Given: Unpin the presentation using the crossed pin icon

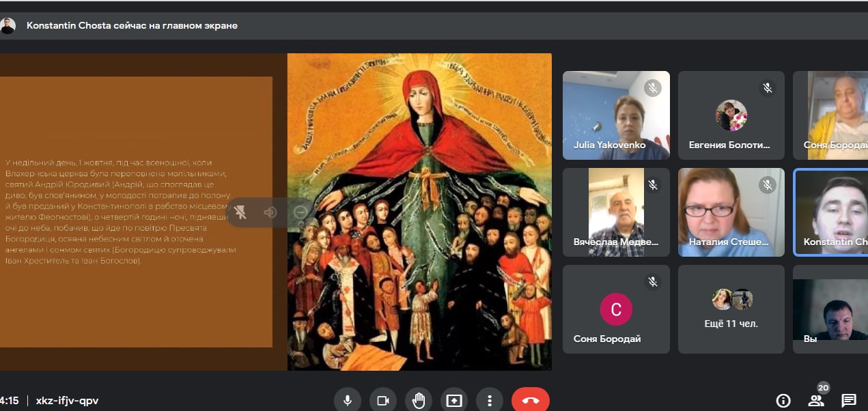Looking at the screenshot, I should tap(240, 212).
